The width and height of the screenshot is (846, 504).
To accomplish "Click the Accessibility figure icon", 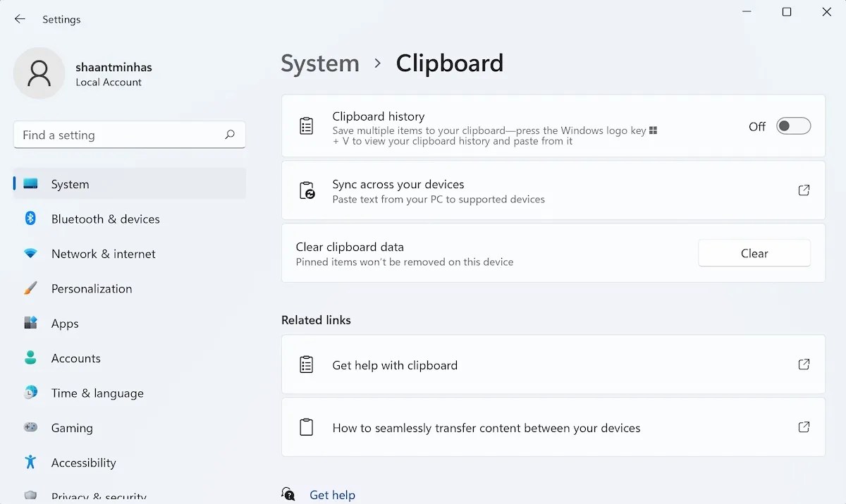I will tap(30, 462).
